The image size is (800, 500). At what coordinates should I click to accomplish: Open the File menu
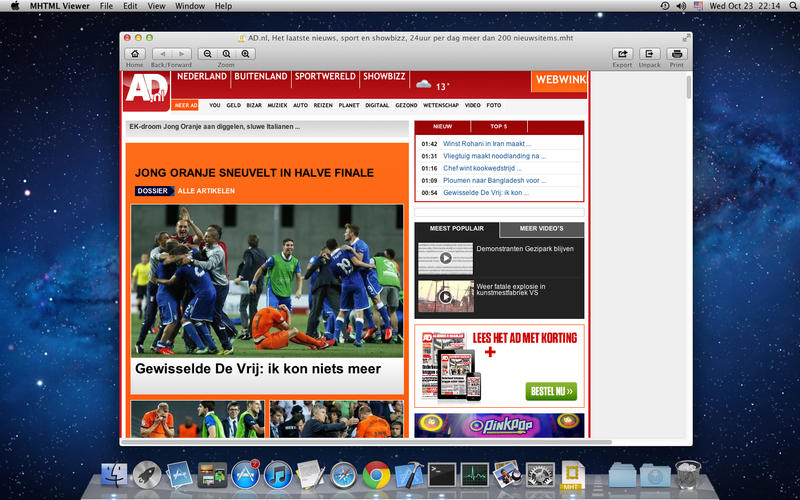pos(106,6)
